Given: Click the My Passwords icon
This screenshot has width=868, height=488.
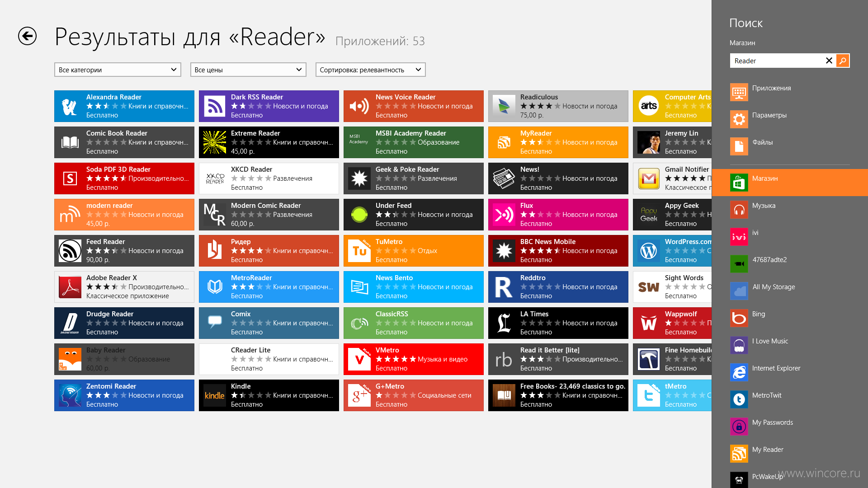Looking at the screenshot, I should click(x=739, y=427).
